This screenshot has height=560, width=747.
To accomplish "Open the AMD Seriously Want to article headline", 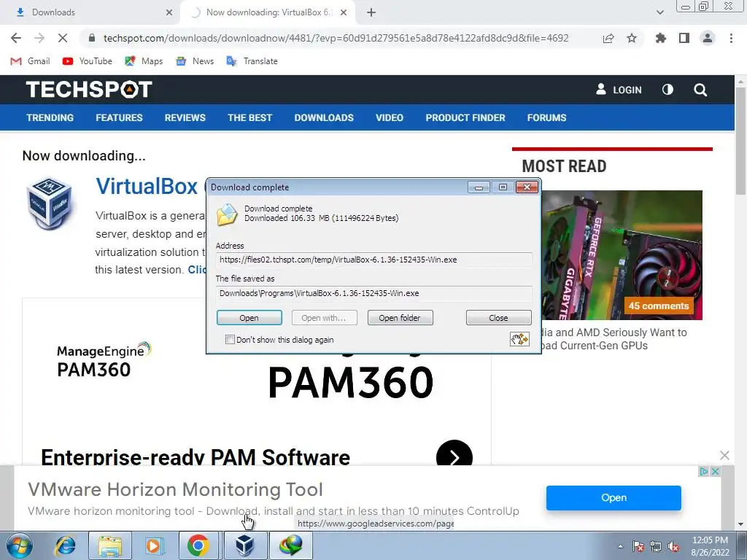I will click(x=614, y=338).
